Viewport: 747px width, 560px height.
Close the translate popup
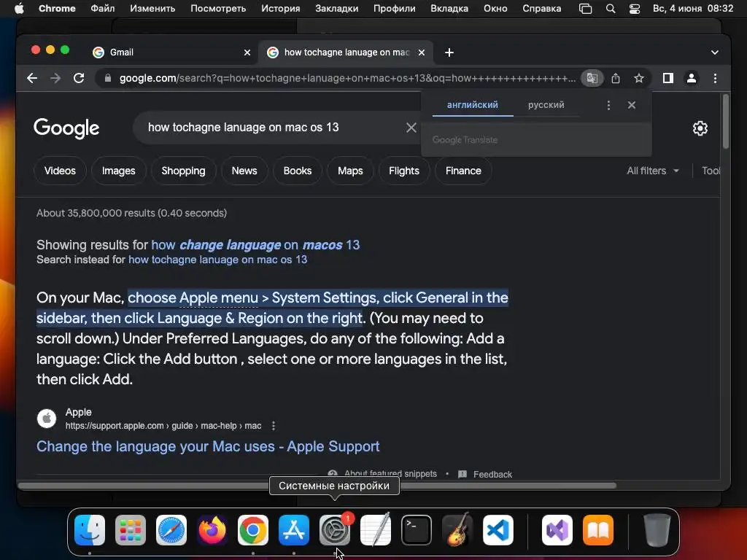(632, 105)
